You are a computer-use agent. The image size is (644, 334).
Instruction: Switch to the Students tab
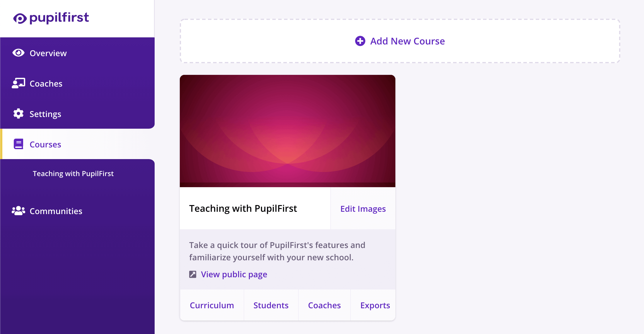point(271,305)
